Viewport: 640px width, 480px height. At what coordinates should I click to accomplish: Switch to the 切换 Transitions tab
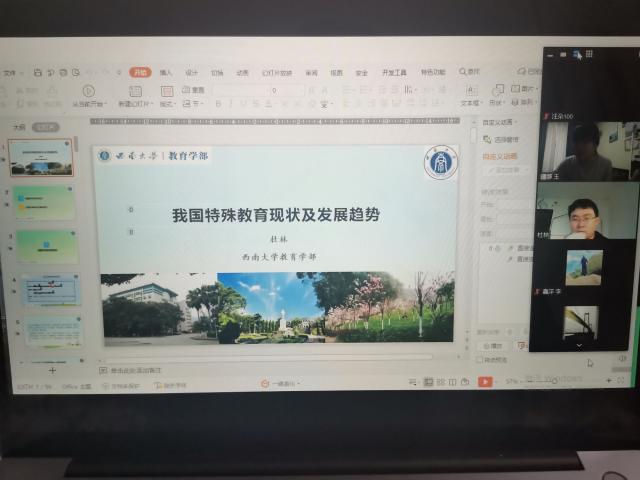[x=217, y=73]
